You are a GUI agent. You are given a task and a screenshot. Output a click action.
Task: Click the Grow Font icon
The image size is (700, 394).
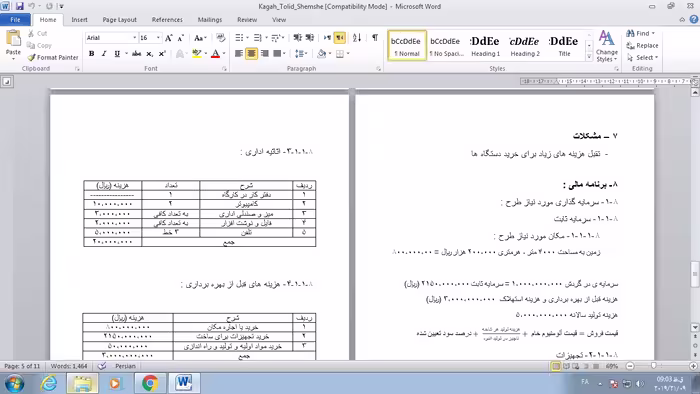[x=168, y=38]
